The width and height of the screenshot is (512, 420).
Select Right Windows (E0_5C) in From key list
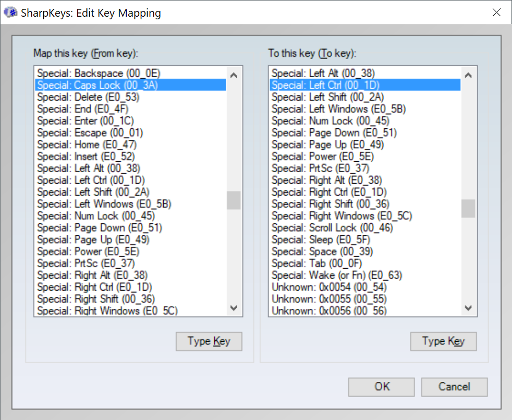point(131,310)
